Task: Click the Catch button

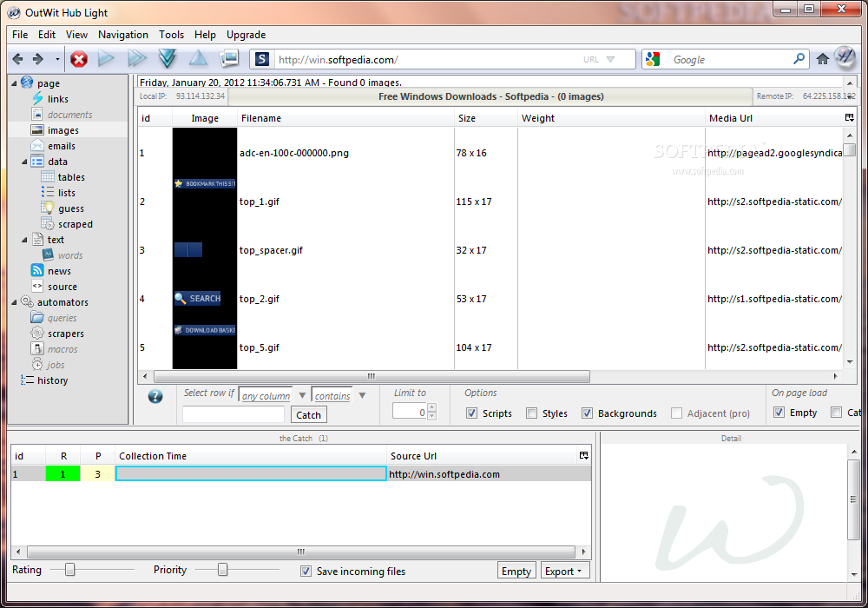Action: (308, 415)
